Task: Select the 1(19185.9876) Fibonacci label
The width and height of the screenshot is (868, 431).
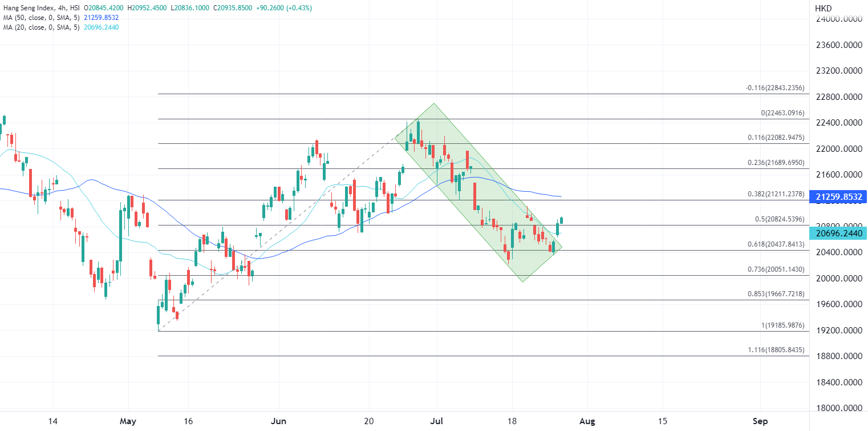Action: tap(782, 325)
